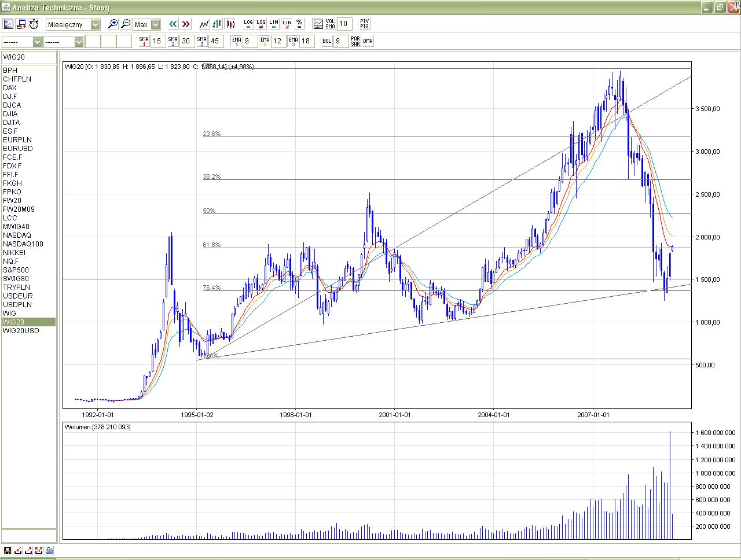Click the zoom in magnifier icon
Screen dimensions: 741x560
pyautogui.click(x=113, y=24)
